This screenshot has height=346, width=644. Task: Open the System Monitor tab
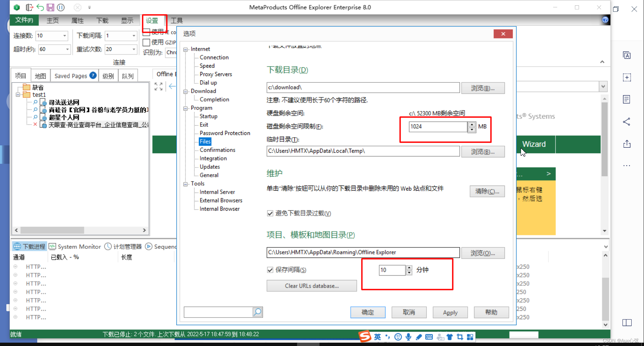click(75, 247)
